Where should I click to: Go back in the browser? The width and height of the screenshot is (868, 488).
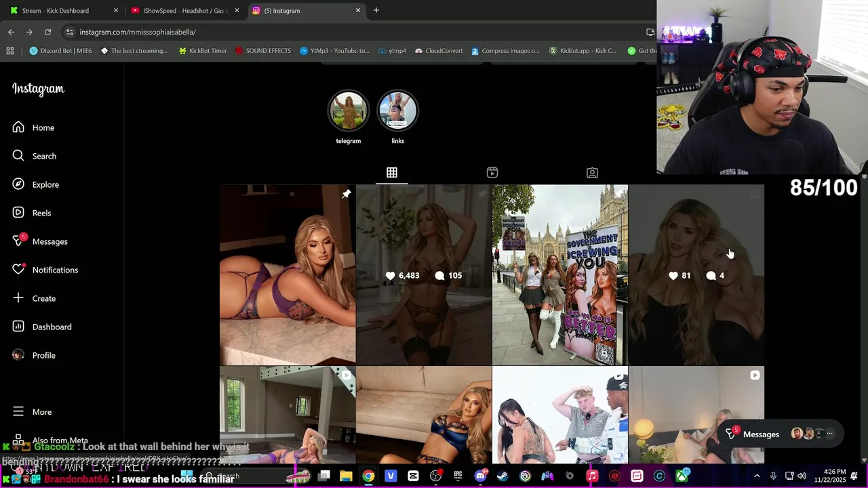click(12, 32)
